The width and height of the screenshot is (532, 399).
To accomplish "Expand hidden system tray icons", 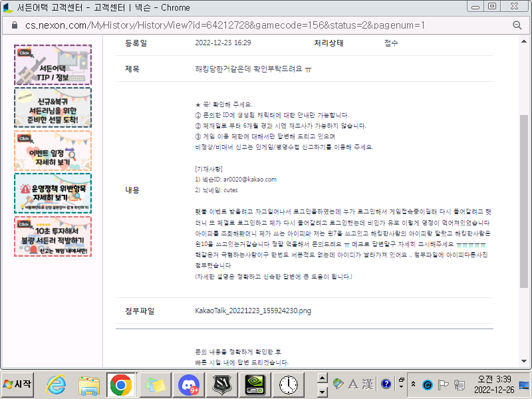I will (414, 384).
